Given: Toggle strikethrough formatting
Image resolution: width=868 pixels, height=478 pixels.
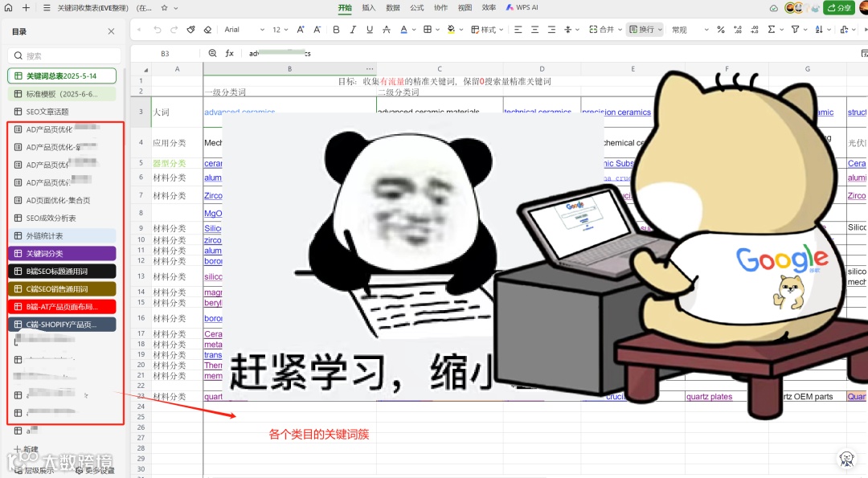Looking at the screenshot, I should click(387, 29).
